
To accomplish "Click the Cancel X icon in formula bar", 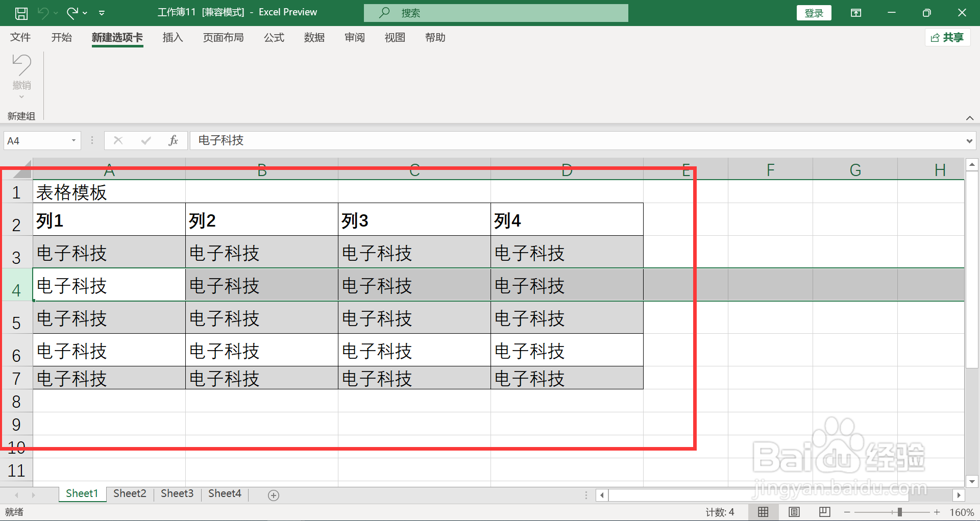I will coord(118,140).
